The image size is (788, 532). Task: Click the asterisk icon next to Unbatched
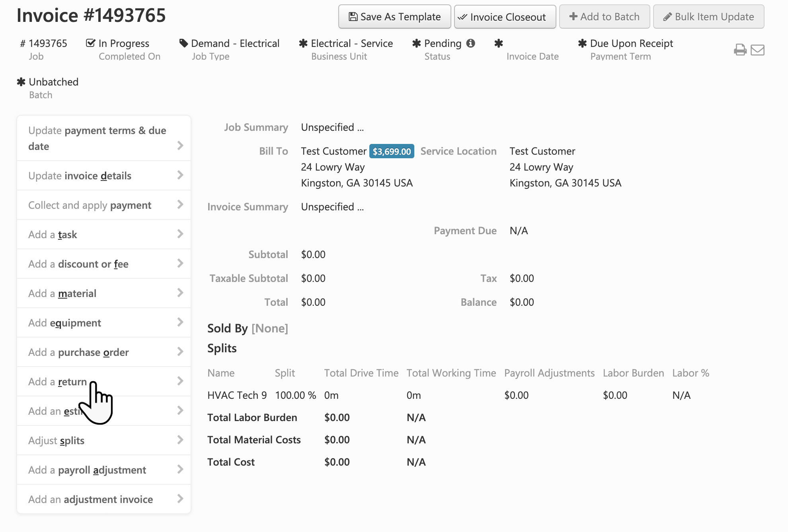[21, 82]
